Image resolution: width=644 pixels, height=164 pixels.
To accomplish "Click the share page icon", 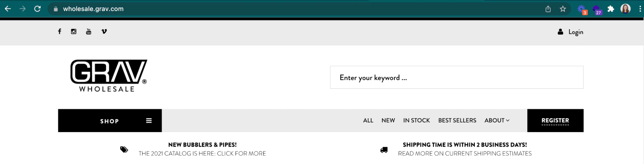I will click(548, 9).
